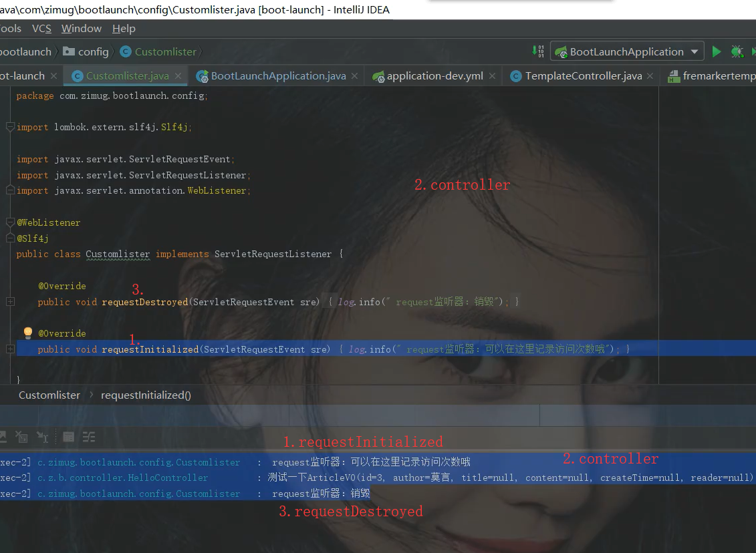The width and height of the screenshot is (756, 553).
Task: Click the Run to Cursor debugger icon
Action: 43,437
